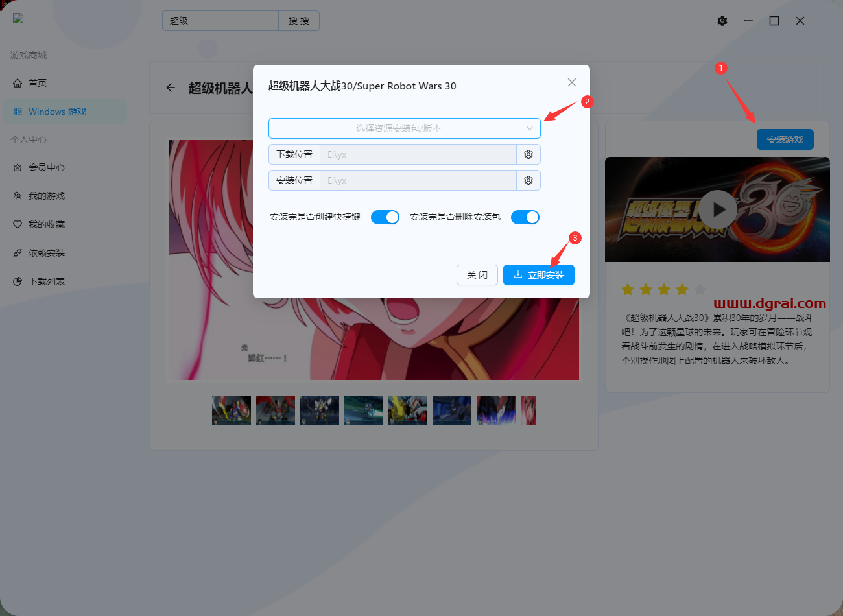Click the 下载位置 path field
This screenshot has height=616, width=843.
(418, 154)
